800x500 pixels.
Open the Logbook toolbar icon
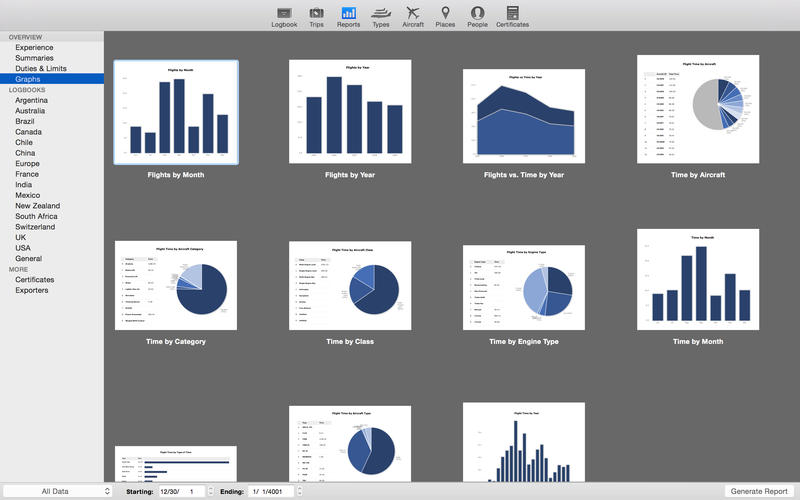click(x=284, y=13)
